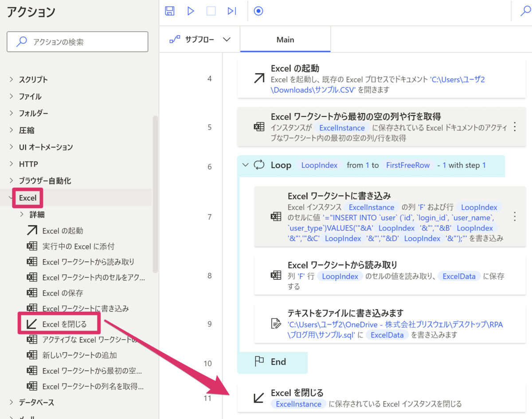This screenshot has height=419, width=532.
Task: Open the more options menu on step 7
Action: pos(515,216)
